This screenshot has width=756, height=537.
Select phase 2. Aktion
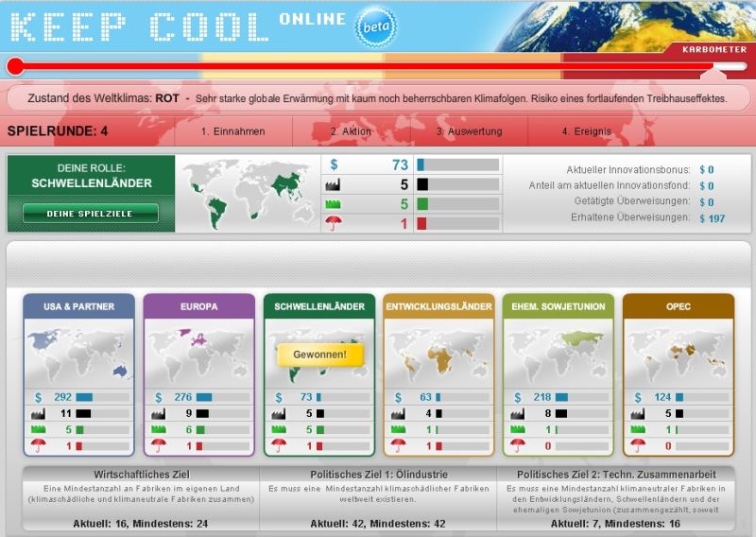tap(351, 131)
